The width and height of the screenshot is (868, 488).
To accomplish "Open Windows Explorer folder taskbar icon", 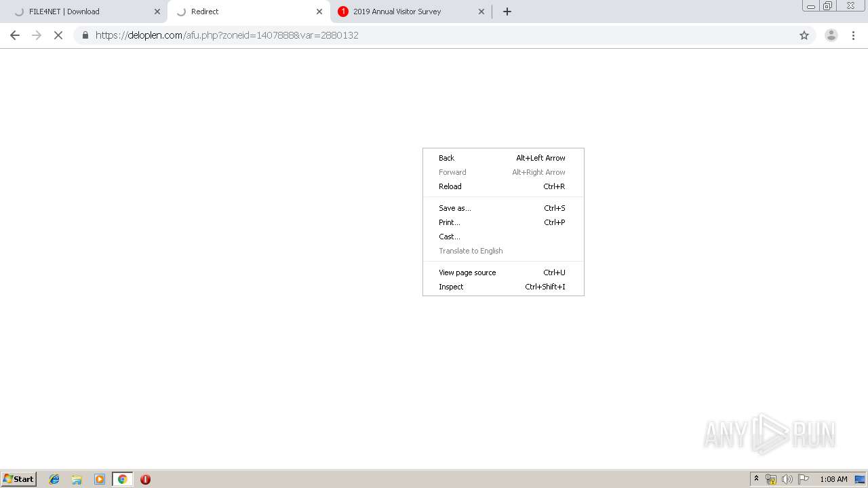I will 77,479.
